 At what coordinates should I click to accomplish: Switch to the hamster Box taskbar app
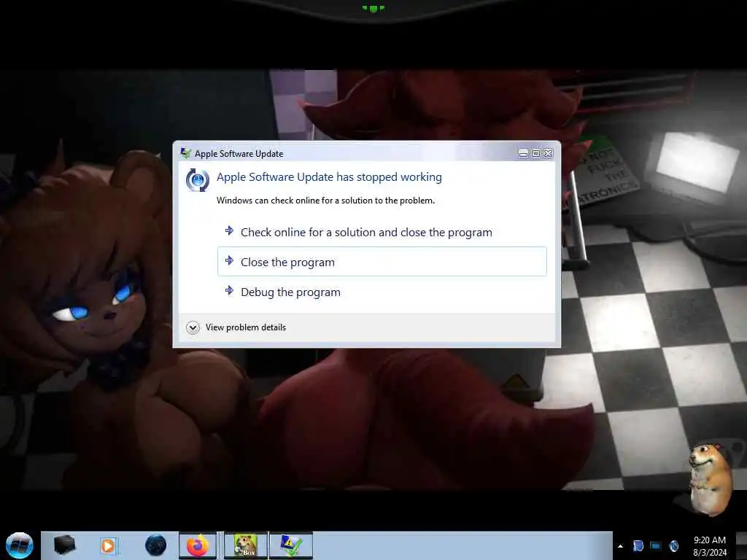tap(246, 545)
